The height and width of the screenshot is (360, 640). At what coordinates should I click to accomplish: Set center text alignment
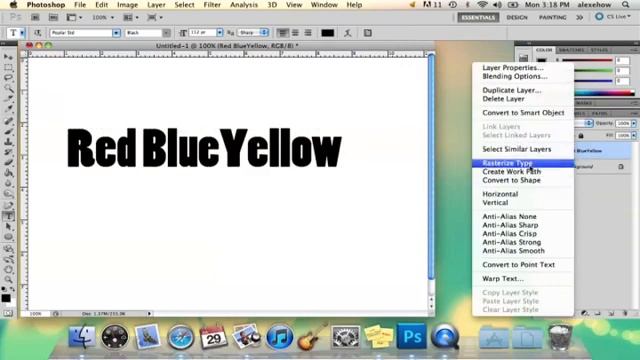pos(295,33)
